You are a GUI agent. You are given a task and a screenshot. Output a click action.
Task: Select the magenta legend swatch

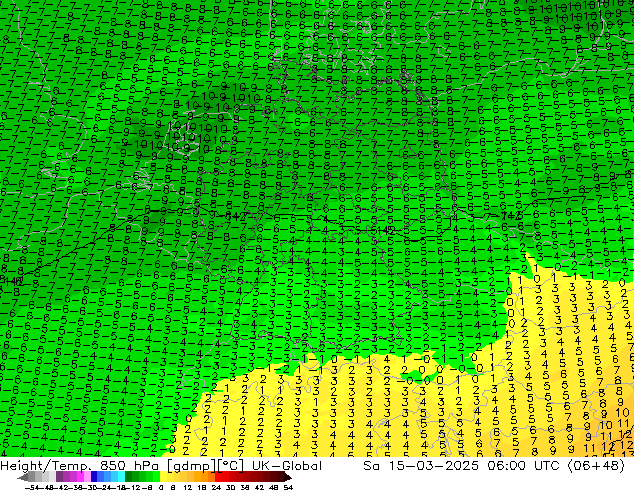80,477
